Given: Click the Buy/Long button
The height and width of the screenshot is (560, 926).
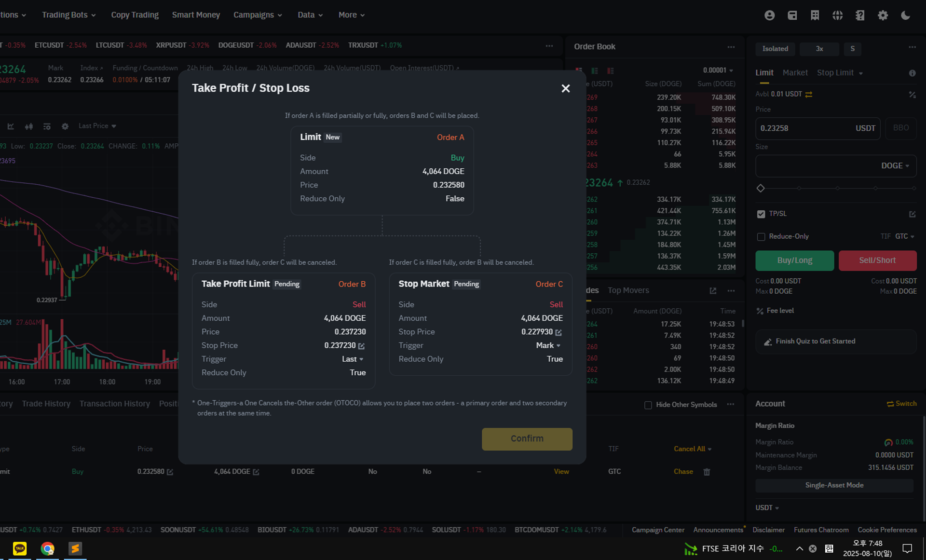Looking at the screenshot, I should 794,260.
